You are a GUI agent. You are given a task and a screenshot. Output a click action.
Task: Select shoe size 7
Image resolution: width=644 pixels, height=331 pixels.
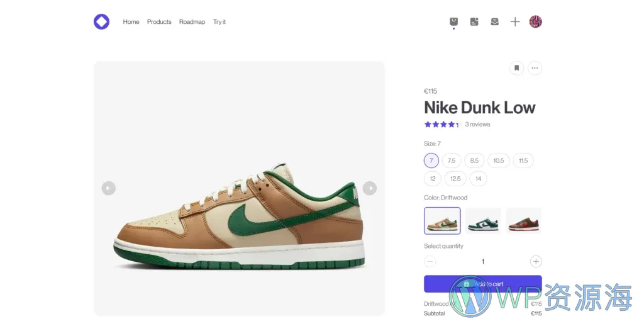(431, 160)
